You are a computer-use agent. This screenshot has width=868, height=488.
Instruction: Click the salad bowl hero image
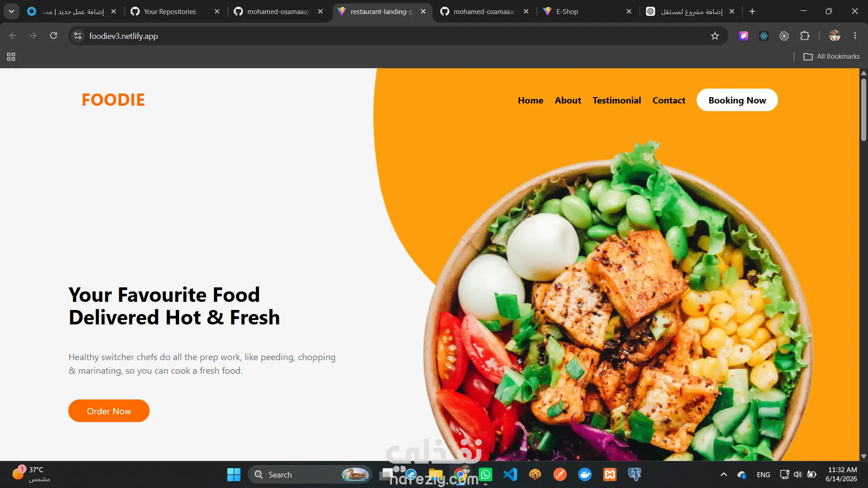(618, 300)
